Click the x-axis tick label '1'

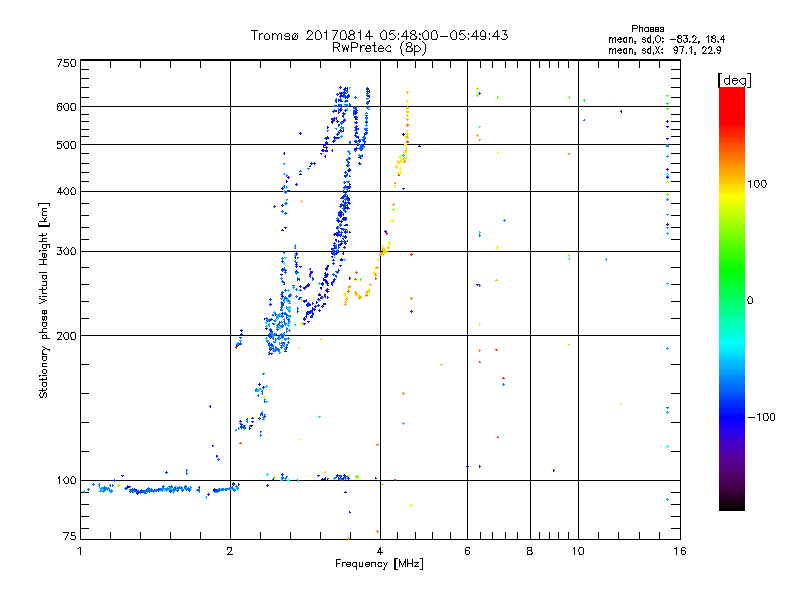click(80, 551)
